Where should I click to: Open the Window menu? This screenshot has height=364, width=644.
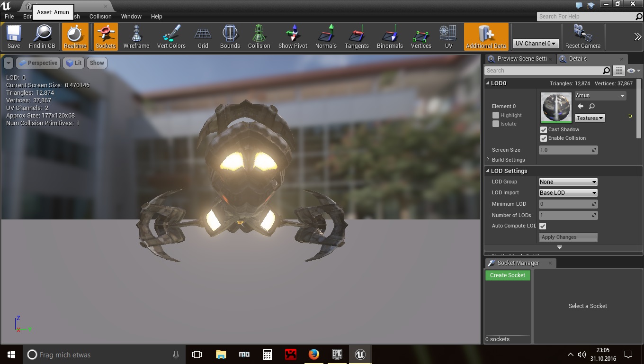131,16
